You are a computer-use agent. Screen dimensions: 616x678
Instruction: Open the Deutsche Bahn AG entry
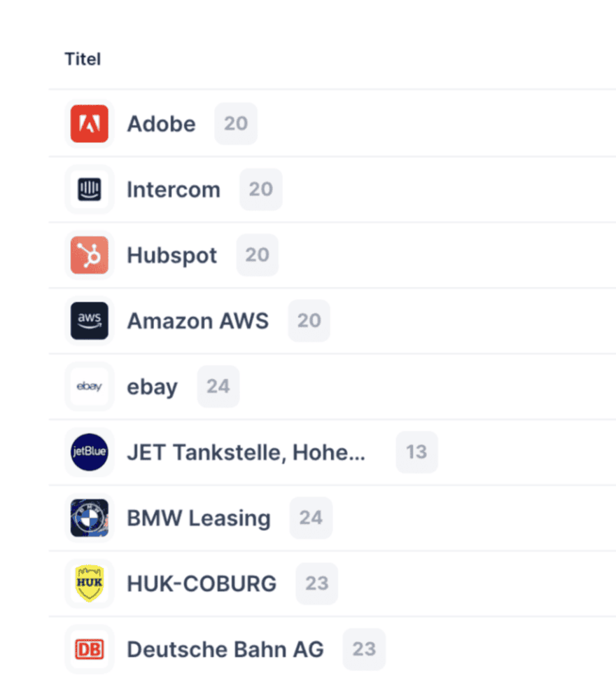[x=225, y=649]
